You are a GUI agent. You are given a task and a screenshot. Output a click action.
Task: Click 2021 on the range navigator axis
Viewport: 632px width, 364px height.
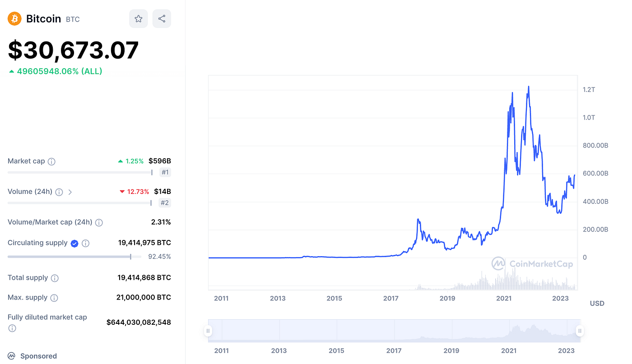click(509, 351)
